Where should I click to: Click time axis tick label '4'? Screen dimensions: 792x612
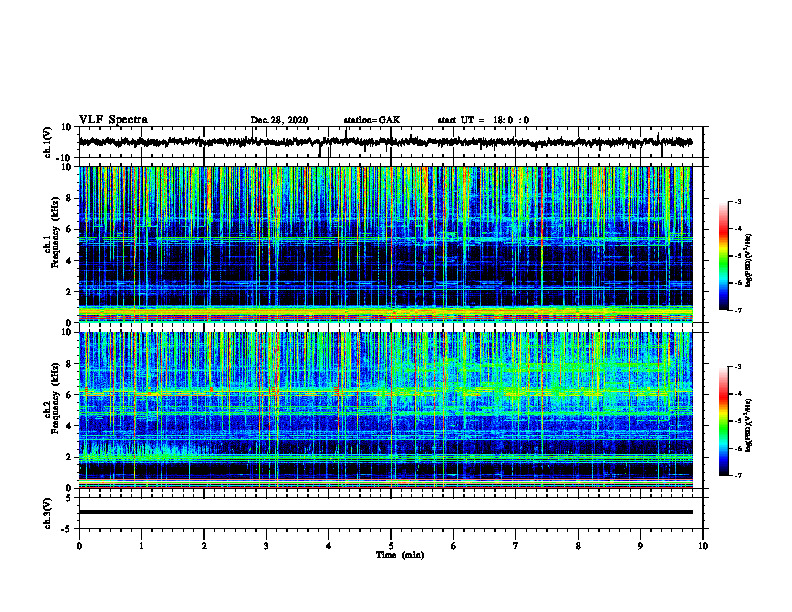[329, 546]
